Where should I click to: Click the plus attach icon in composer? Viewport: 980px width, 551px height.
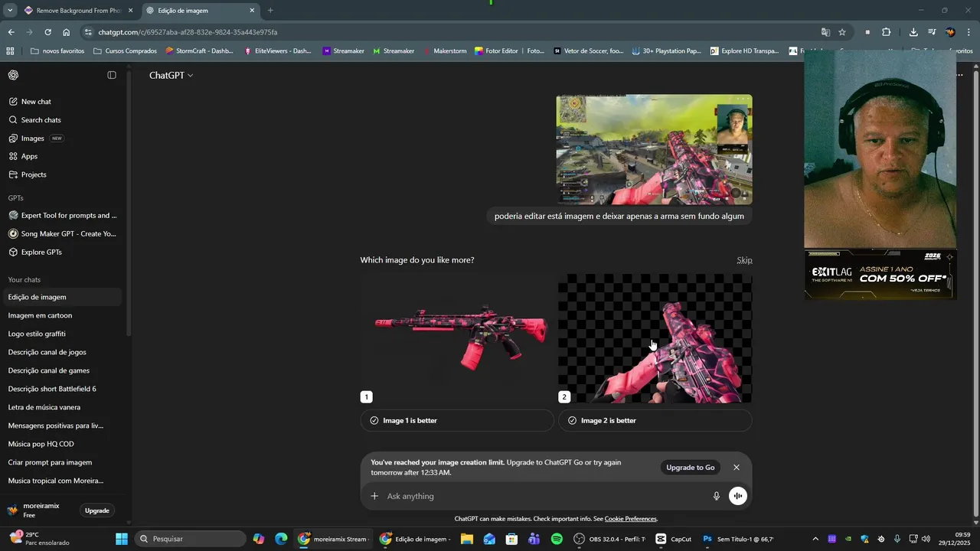pos(374,496)
